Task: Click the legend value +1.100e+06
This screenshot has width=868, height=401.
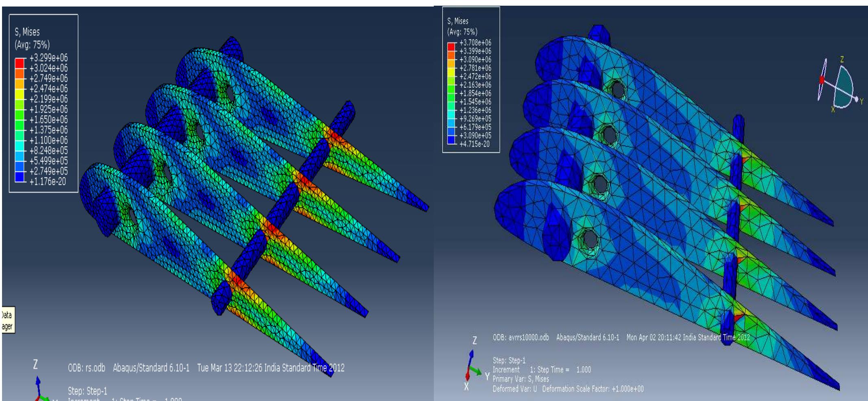Action: 48,140
